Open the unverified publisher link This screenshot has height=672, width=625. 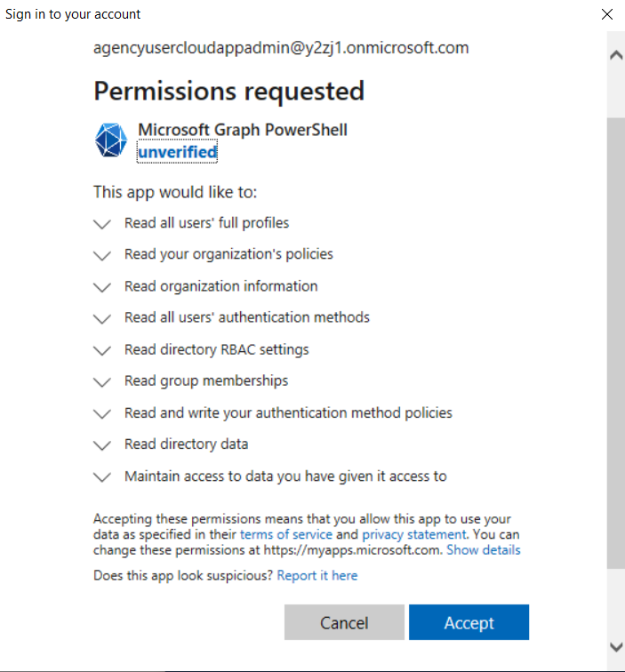click(x=177, y=152)
